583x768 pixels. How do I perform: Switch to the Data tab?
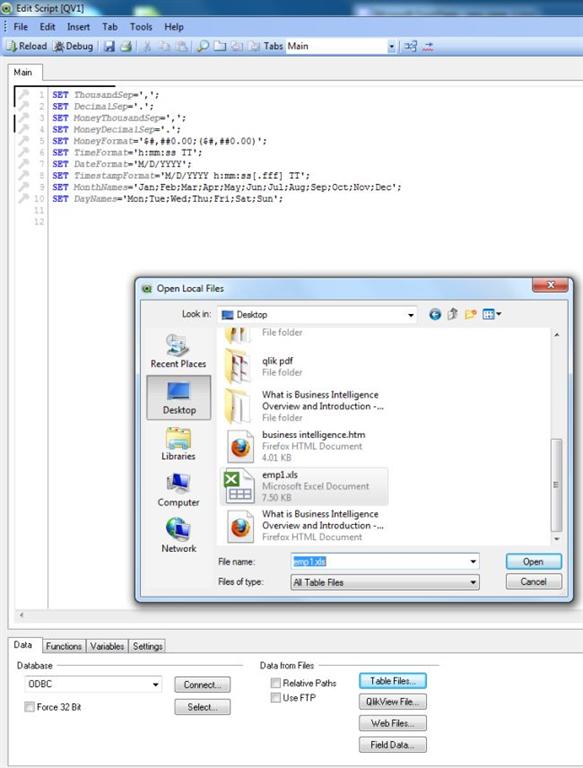click(x=23, y=645)
